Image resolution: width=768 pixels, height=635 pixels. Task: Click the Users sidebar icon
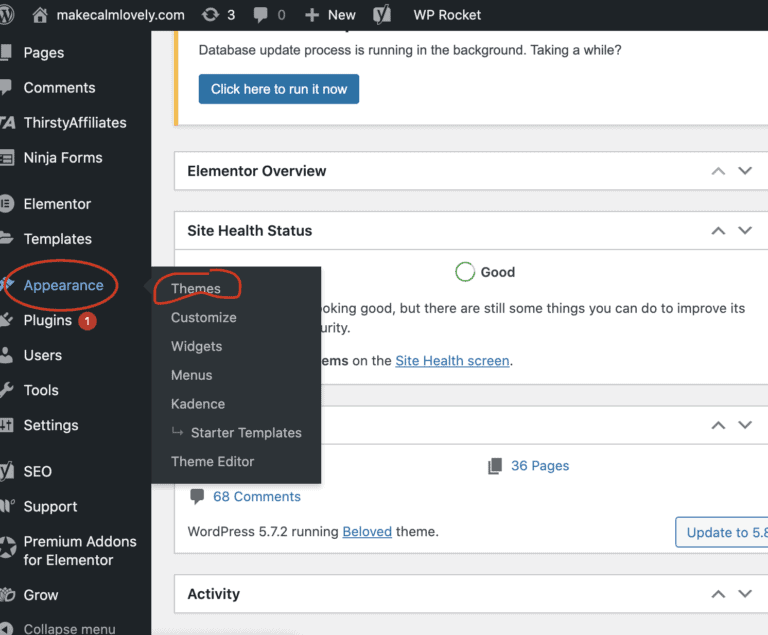click(6, 355)
